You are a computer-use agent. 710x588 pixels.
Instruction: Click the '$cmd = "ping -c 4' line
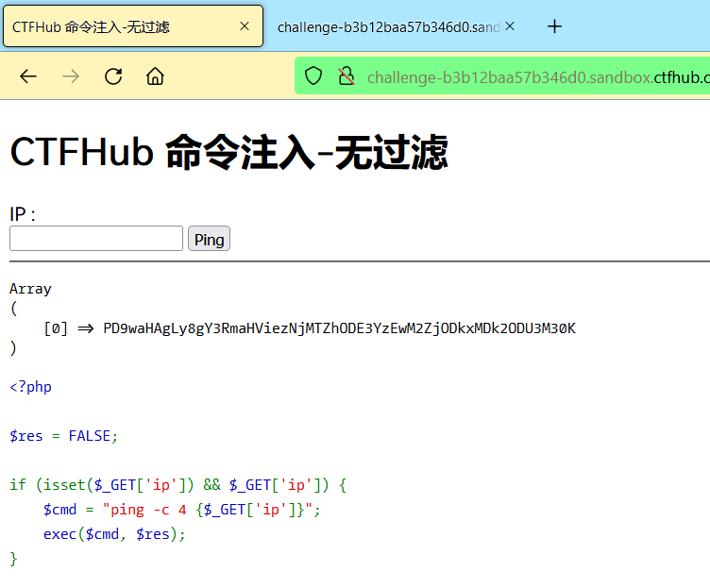[181, 510]
